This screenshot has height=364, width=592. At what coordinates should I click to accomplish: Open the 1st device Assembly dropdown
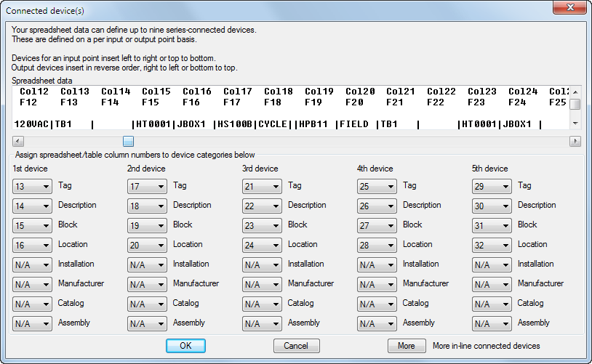[32, 323]
